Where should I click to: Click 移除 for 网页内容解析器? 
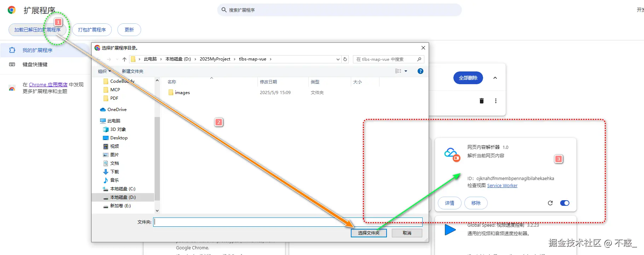476,203
